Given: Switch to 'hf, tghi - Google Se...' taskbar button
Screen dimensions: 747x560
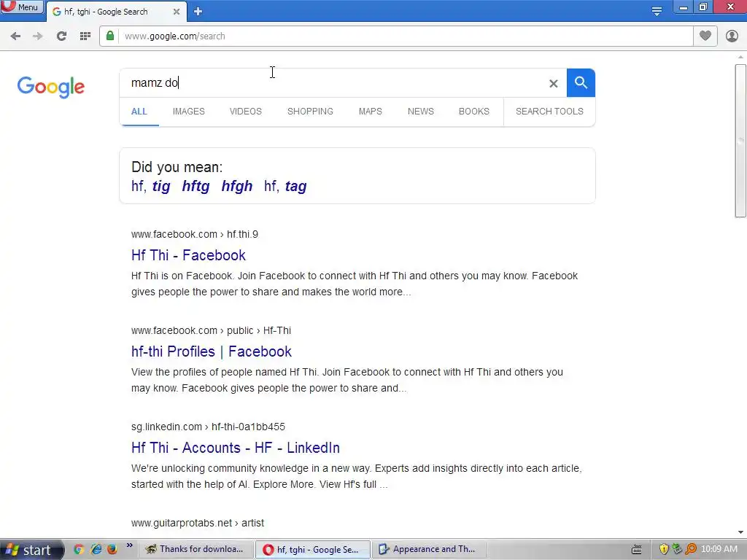Looking at the screenshot, I should [x=313, y=549].
